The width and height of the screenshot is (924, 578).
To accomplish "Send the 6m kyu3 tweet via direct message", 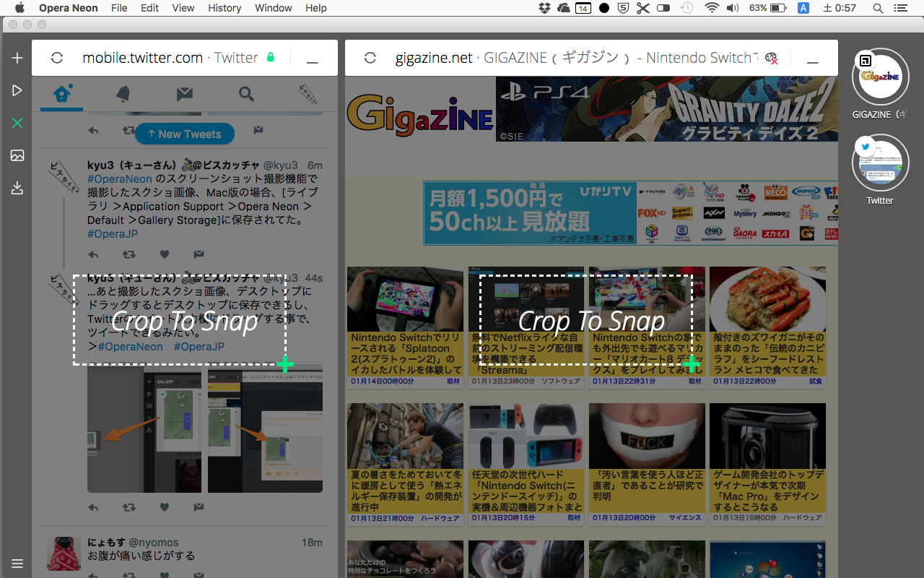I will (x=199, y=254).
